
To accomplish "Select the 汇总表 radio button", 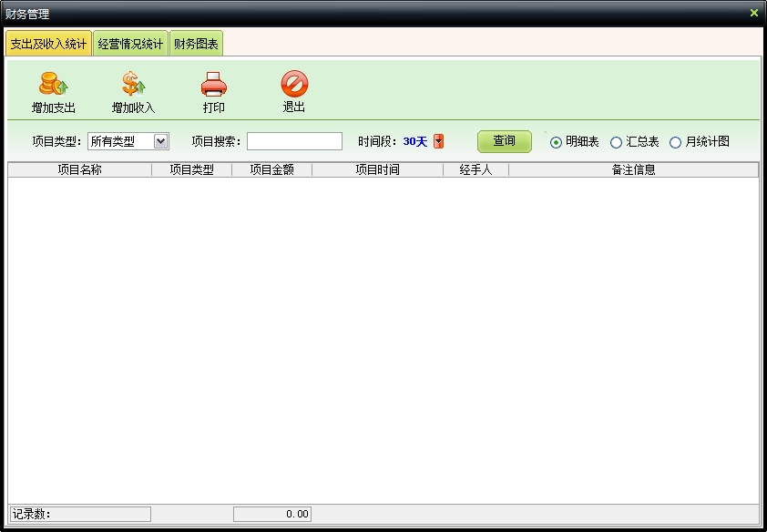I will (x=616, y=142).
